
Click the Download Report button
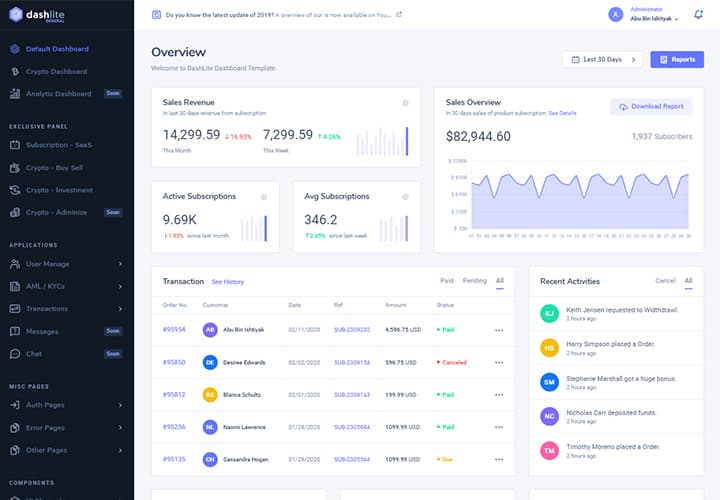click(650, 106)
